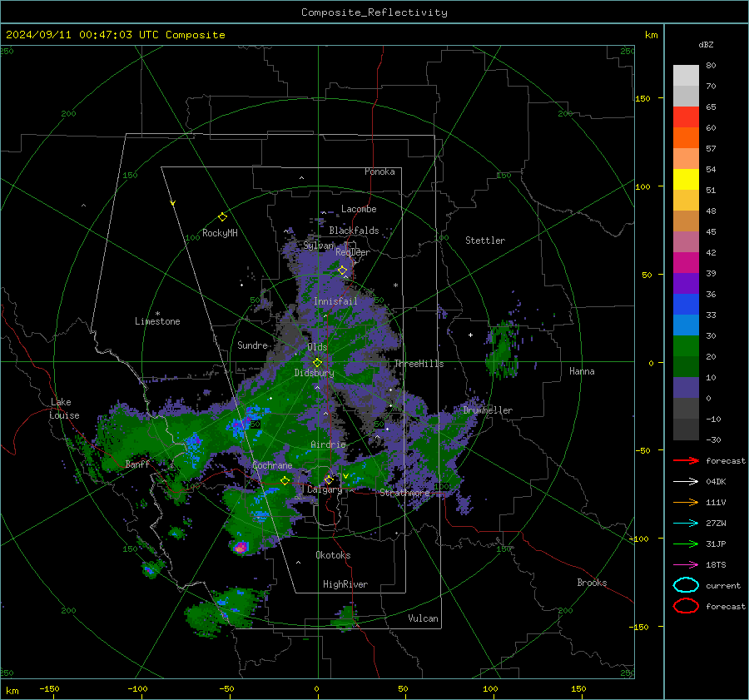The image size is (749, 700).
Task: Click the white 04DK arrow icon
Action: [686, 482]
